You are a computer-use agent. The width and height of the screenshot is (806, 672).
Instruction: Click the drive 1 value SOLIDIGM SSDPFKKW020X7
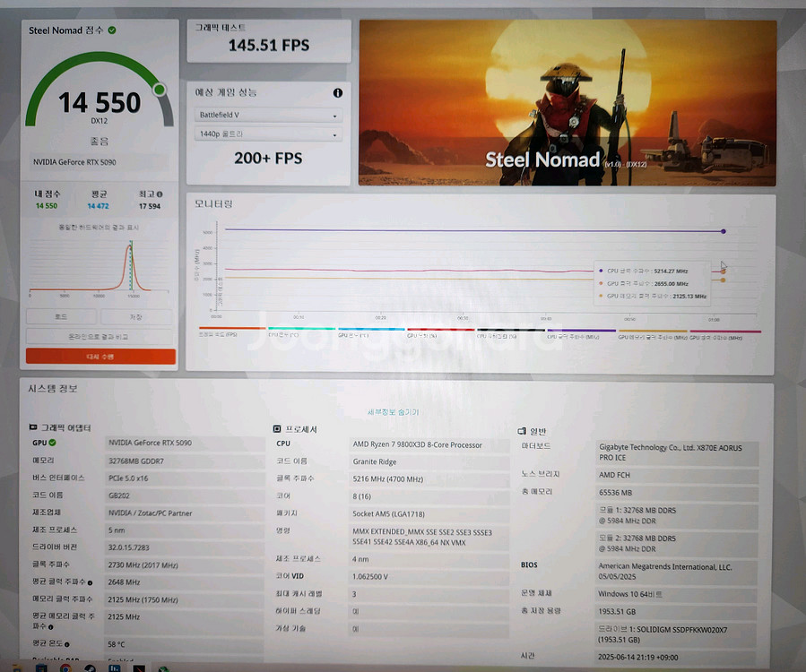click(x=663, y=635)
